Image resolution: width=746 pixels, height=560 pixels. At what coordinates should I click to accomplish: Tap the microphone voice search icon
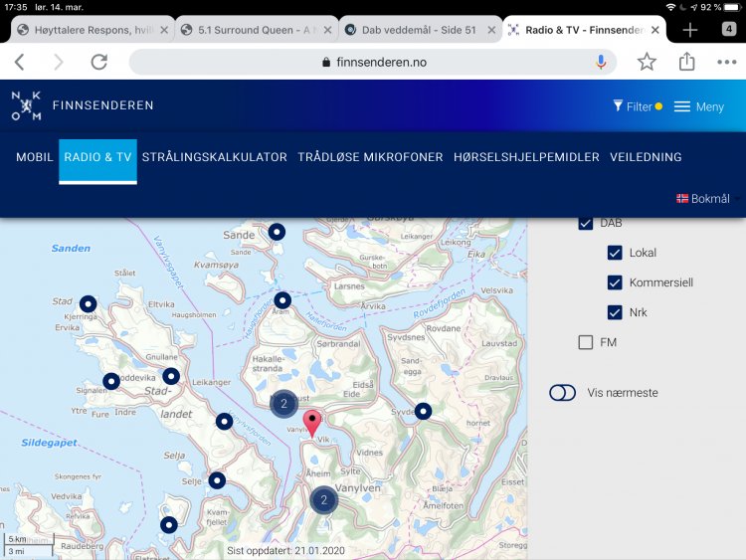(601, 62)
